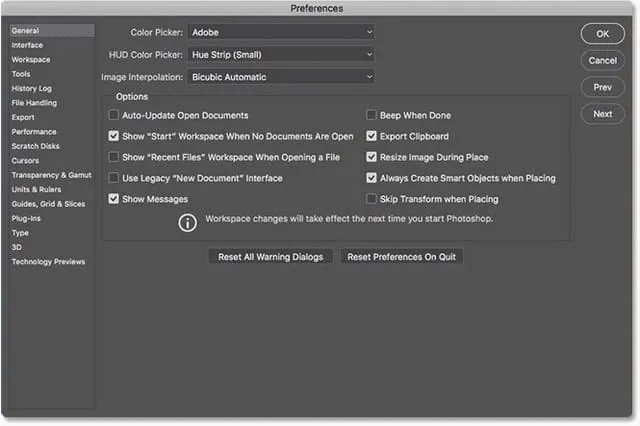This screenshot has height=426, width=640.
Task: Open the HUD Color Picker dropdown
Action: tap(281, 54)
